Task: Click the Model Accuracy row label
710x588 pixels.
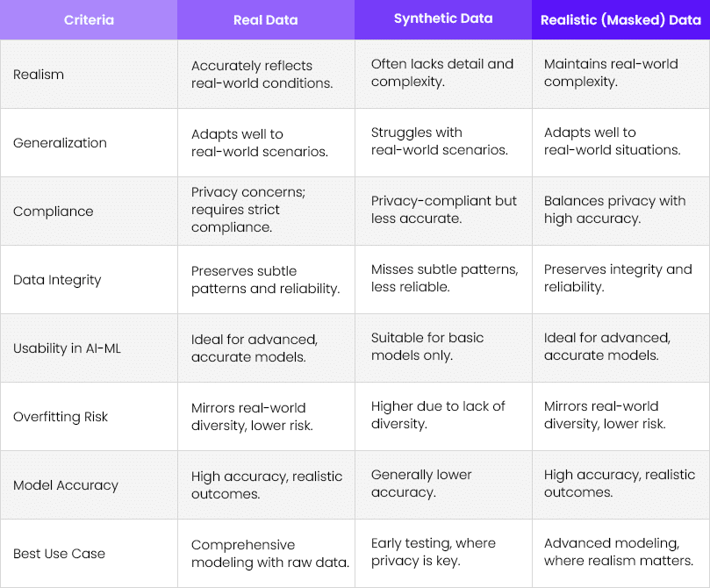Action: point(66,485)
